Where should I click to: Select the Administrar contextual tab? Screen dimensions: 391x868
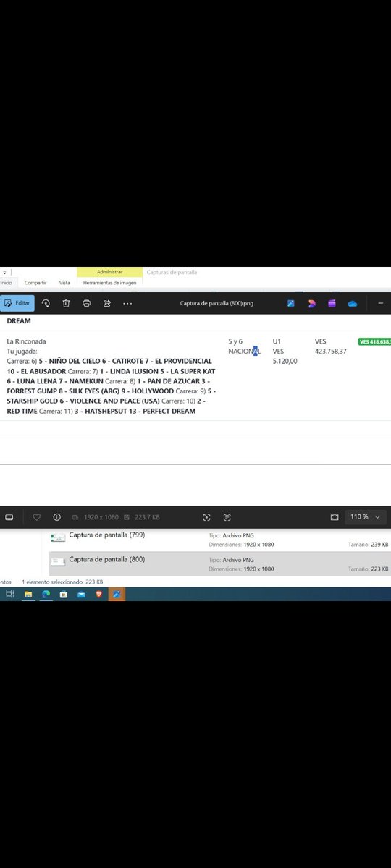pos(109,272)
